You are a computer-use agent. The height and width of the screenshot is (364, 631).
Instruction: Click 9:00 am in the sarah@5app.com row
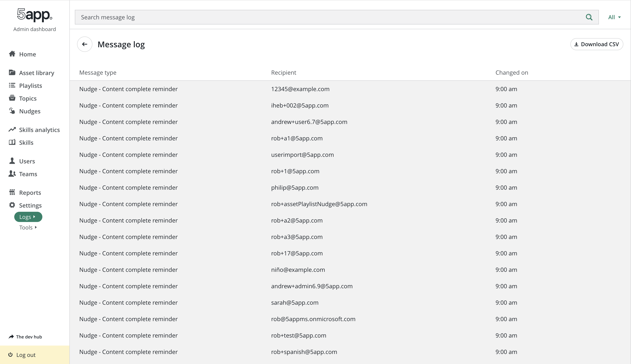(x=506, y=303)
